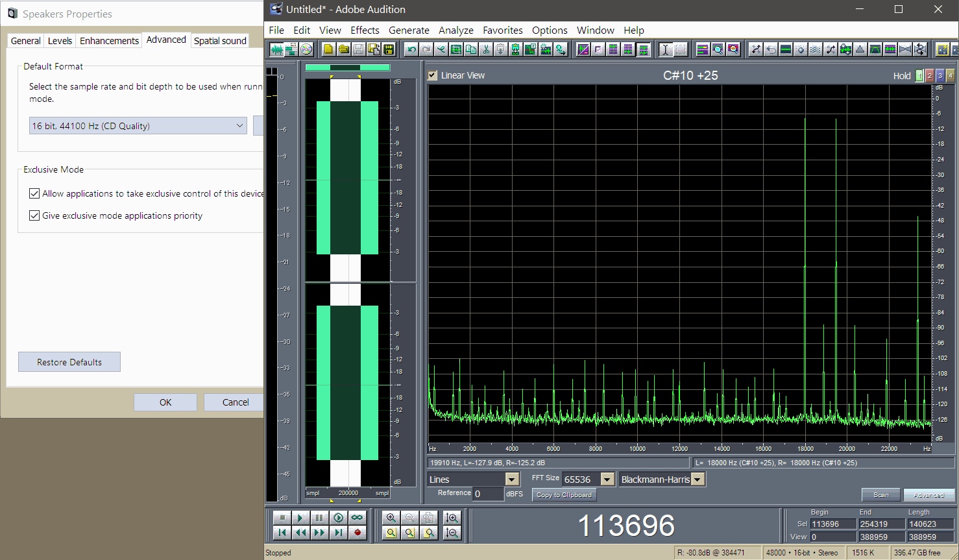The height and width of the screenshot is (560, 959).
Task: Switch to Enhancements tab
Action: tap(109, 40)
